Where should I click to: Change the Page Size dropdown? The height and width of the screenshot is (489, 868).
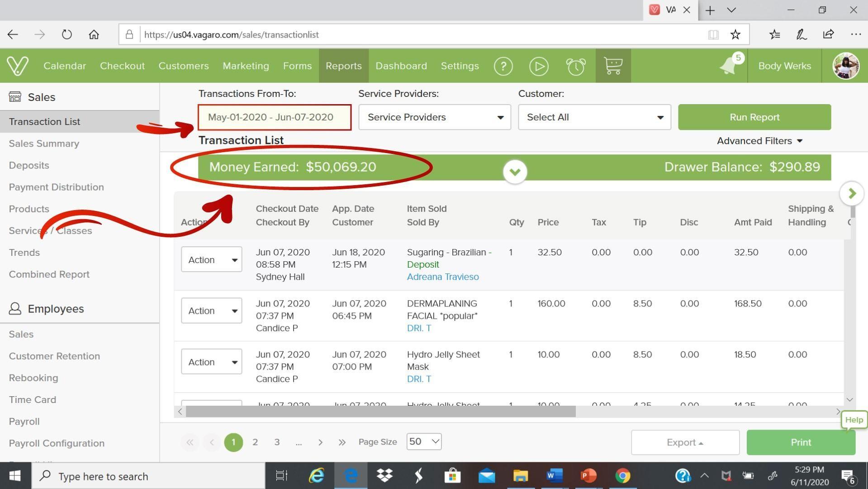(424, 441)
